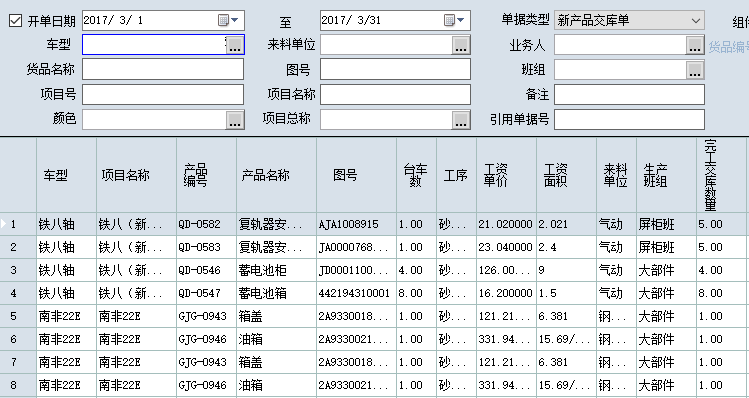Uncheck the 开单日期 checkbox
This screenshot has height=398, width=749.
click(15, 21)
